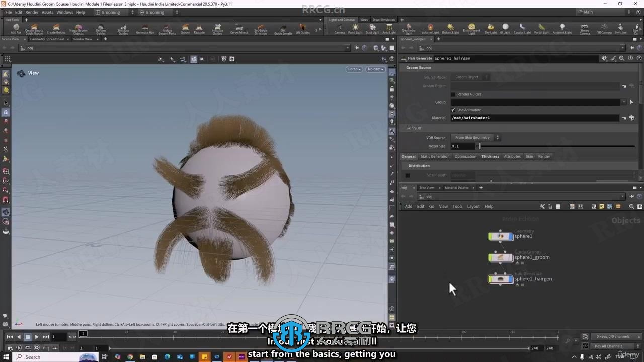The height and width of the screenshot is (362, 644).
Task: Select the Isolate Groom Parts tool
Action: [167, 29]
